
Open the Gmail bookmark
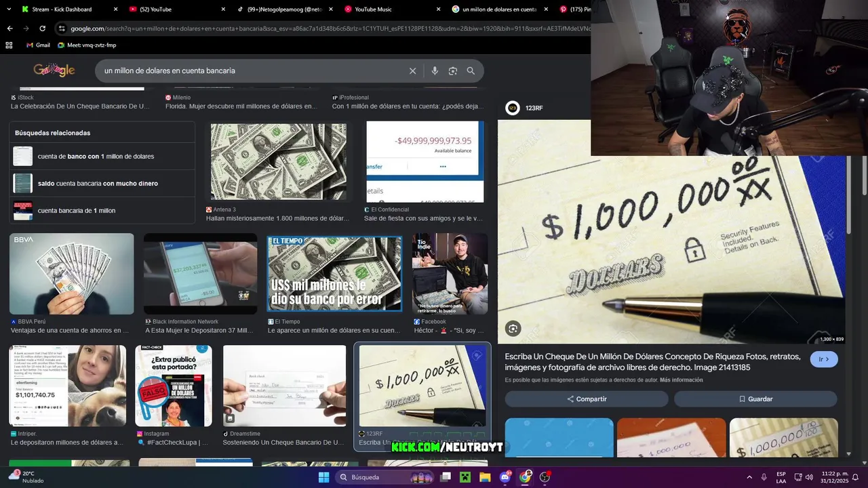pyautogui.click(x=38, y=45)
